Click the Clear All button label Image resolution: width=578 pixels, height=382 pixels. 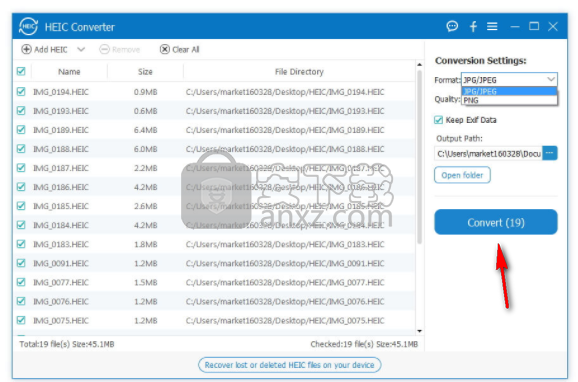(x=186, y=49)
